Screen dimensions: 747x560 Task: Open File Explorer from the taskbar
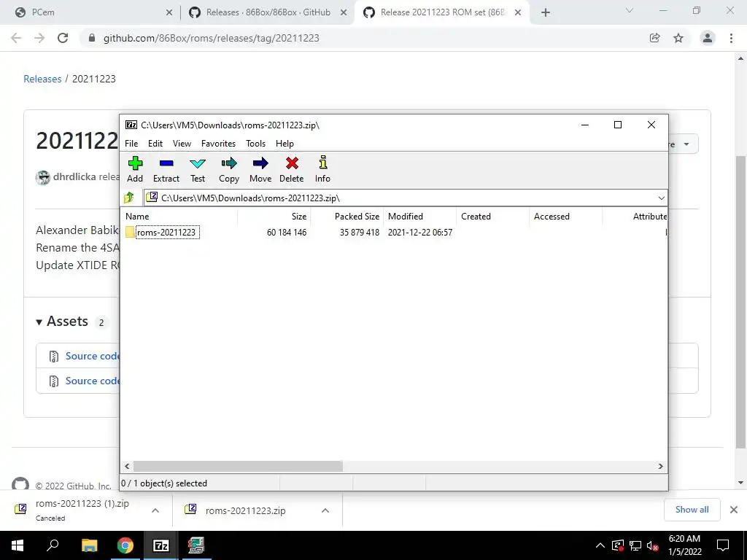click(89, 545)
